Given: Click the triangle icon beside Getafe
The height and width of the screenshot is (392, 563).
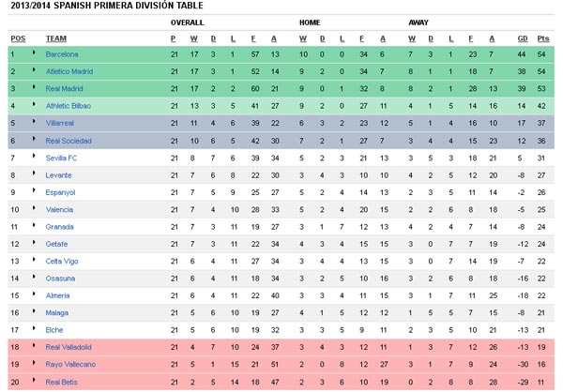Looking at the screenshot, I should click(x=34, y=242).
